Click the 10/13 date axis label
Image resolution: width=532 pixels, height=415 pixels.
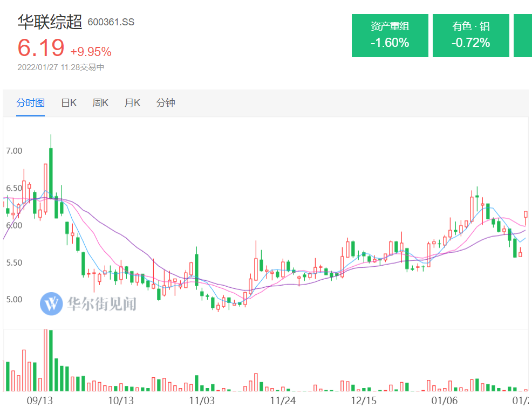(x=121, y=401)
